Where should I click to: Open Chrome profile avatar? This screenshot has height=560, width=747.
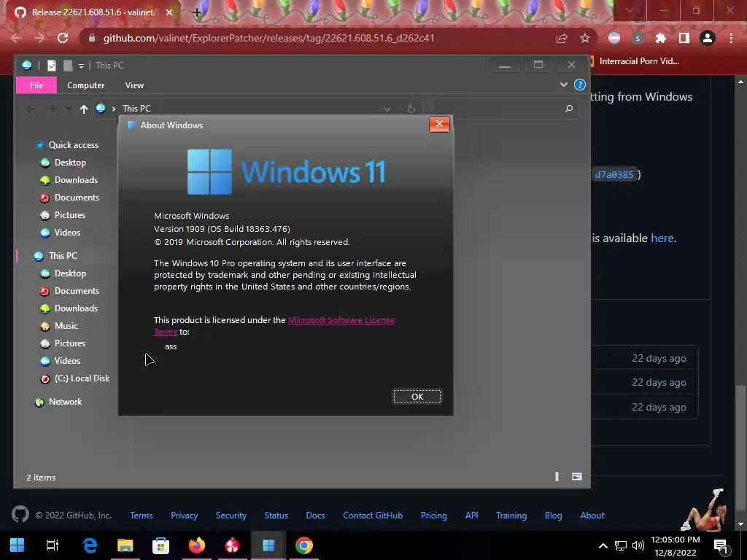tap(708, 38)
